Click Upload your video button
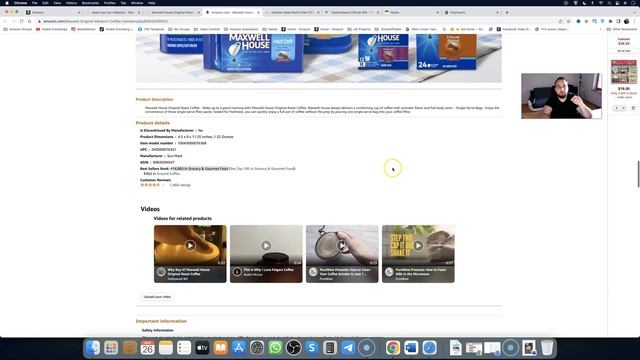 click(x=157, y=297)
